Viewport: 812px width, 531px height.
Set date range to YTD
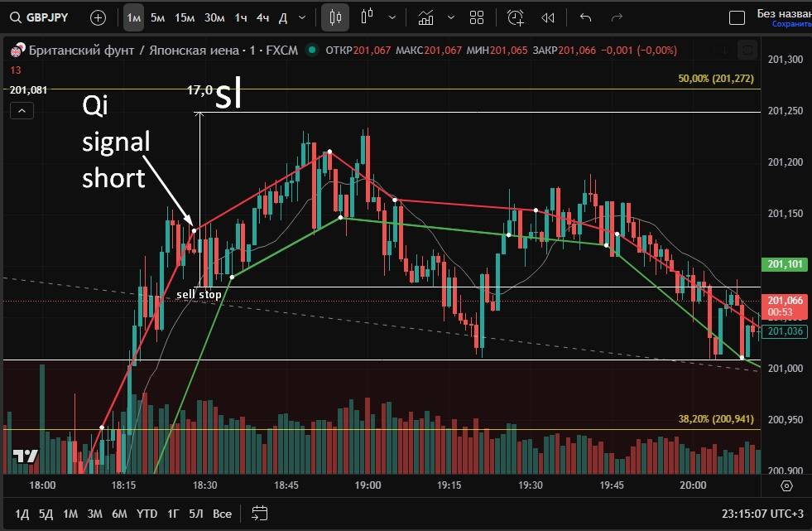click(x=147, y=514)
